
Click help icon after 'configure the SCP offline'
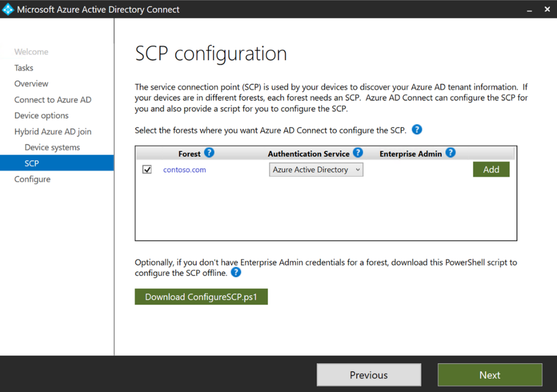point(236,273)
